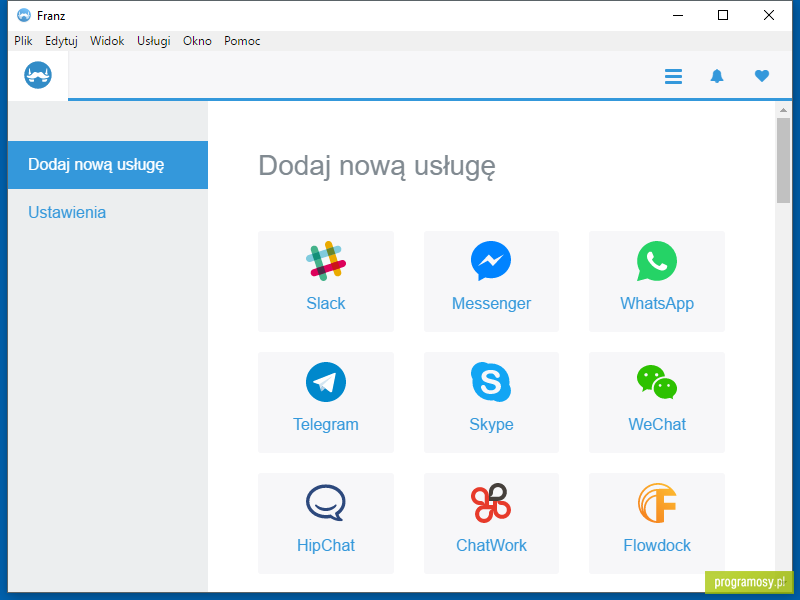800x600 pixels.
Task: Click the WhatsApp text label
Action: (657, 304)
